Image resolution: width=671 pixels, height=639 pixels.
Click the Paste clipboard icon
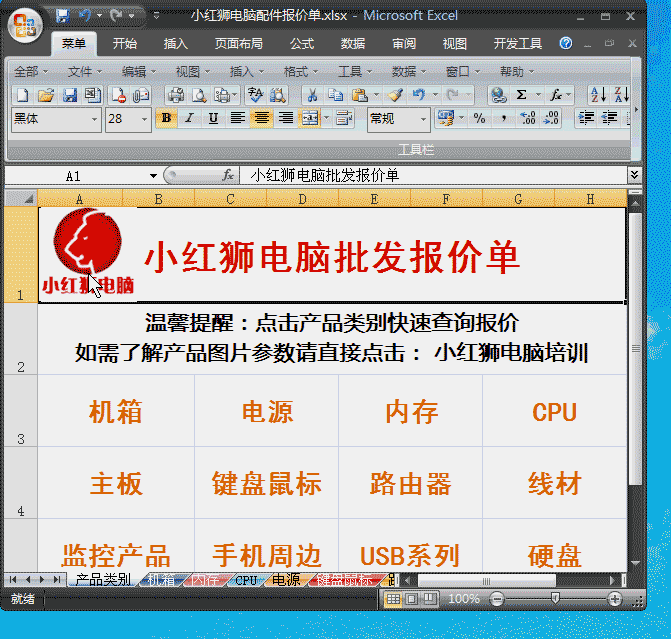(x=360, y=95)
